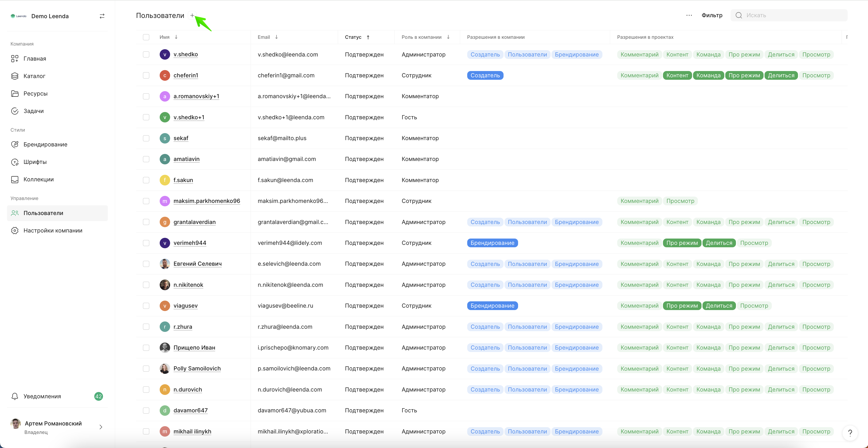Open Notifications bell in sidebar

[x=15, y=396]
